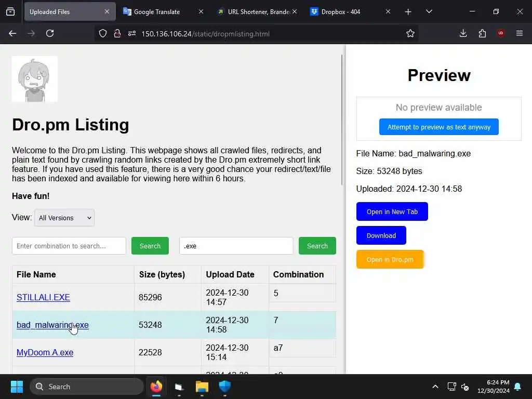532x399 pixels.
Task: Bookmark this page with the star
Action: click(x=410, y=33)
